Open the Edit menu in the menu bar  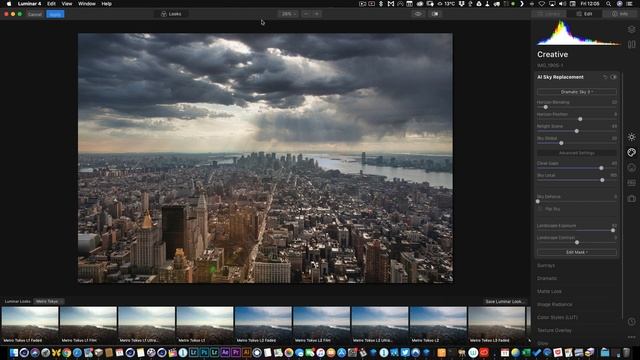pos(51,4)
